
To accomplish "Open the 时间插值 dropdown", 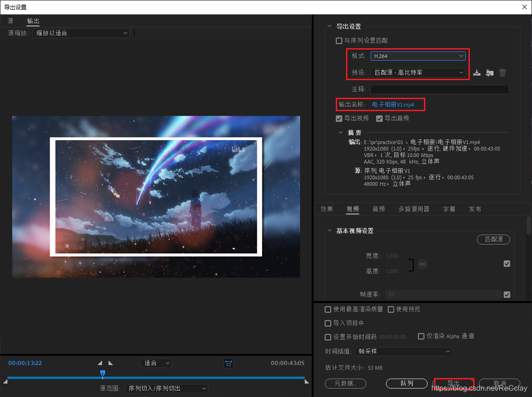I will [404, 351].
